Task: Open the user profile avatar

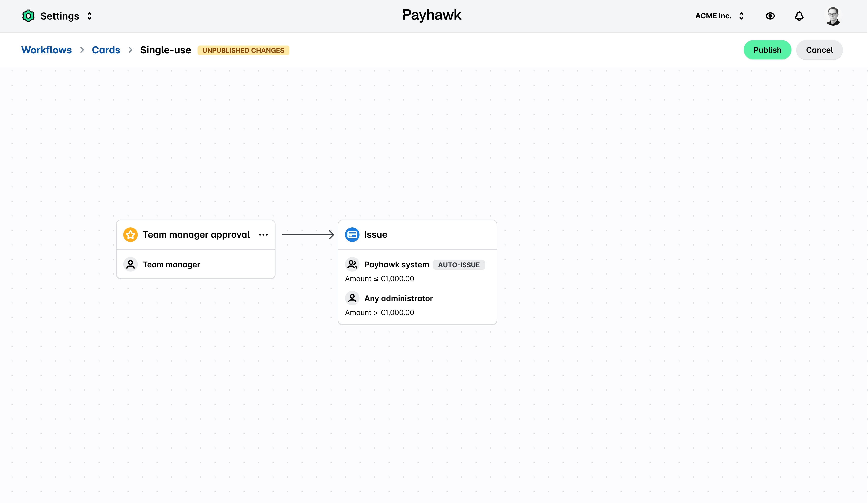Action: click(x=833, y=16)
